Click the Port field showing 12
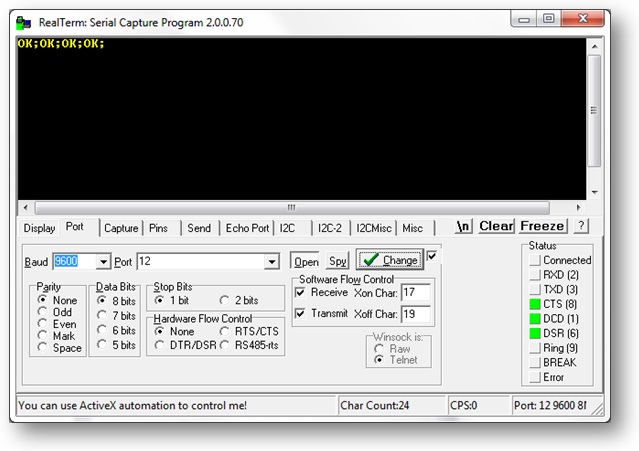 tap(201, 262)
